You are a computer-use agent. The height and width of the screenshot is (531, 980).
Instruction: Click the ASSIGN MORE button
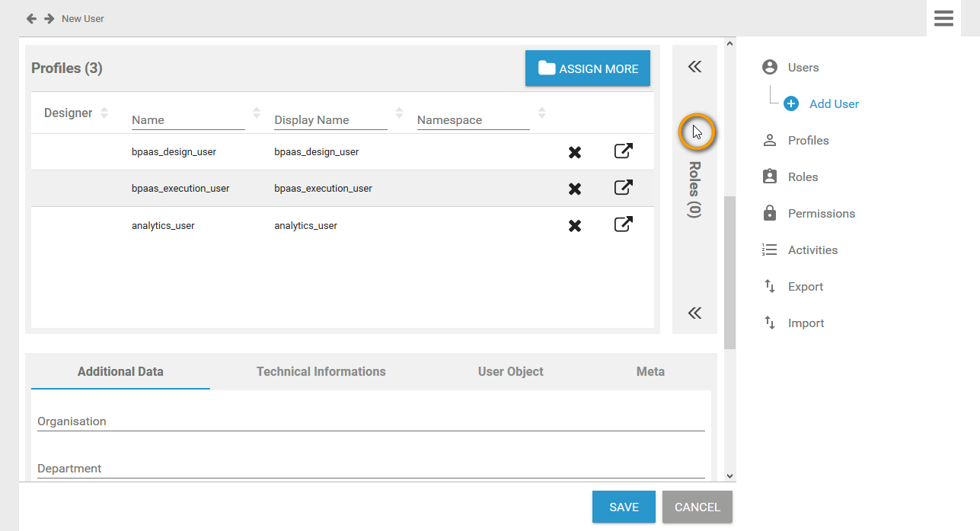tap(587, 68)
